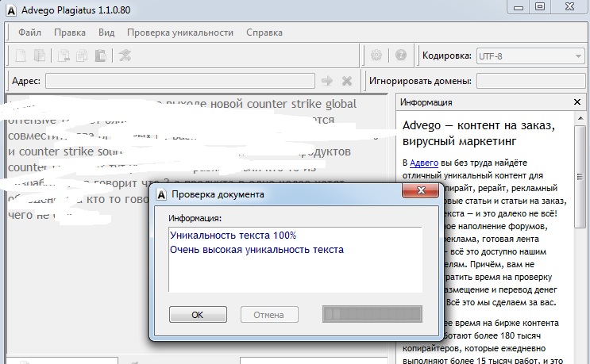Open the Правка menu
This screenshot has height=364, width=590.
coord(70,33)
